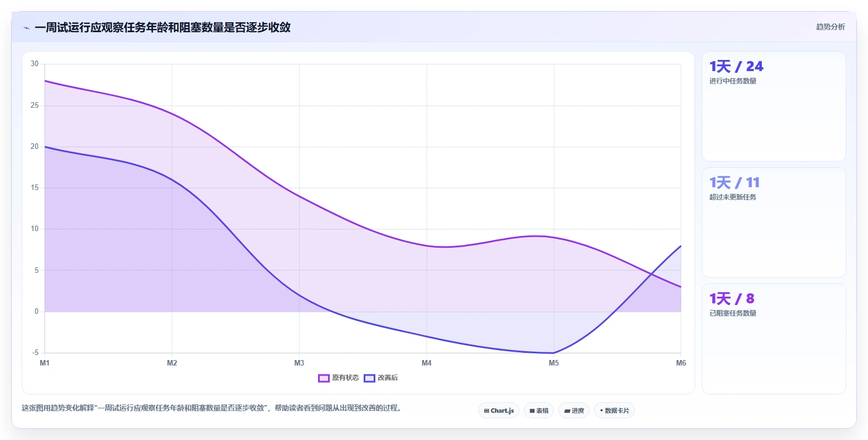
Task: Click the 原有状态 legend label
Action: pyautogui.click(x=345, y=378)
